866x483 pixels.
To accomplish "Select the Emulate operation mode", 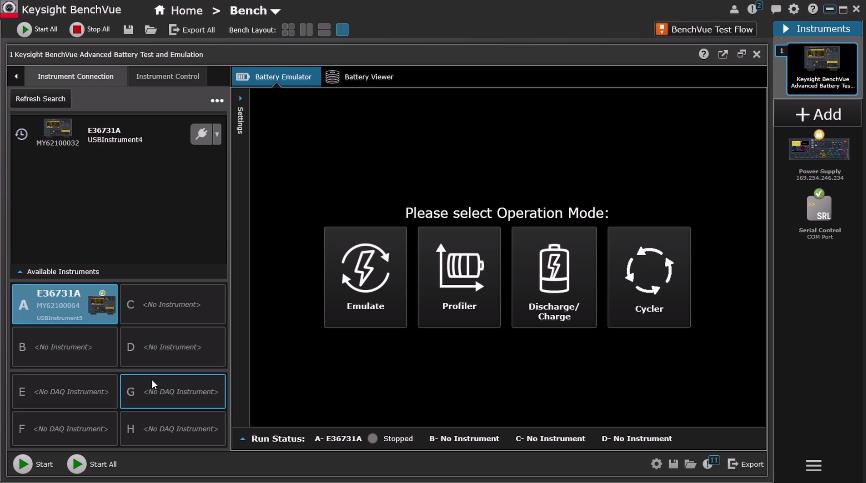I will 365,276.
